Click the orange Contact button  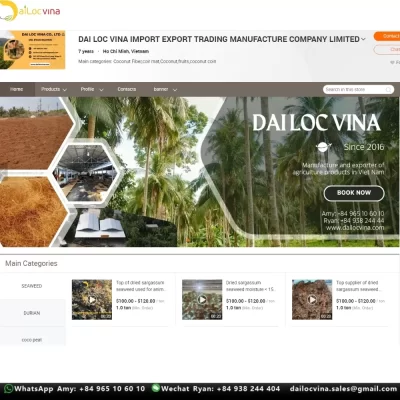tap(387, 36)
